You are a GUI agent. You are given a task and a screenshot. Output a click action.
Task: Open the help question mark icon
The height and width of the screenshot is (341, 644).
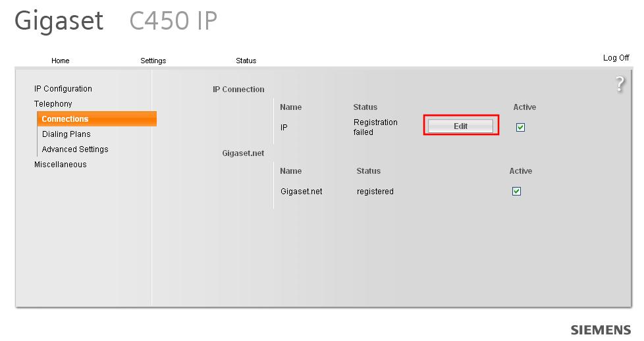point(620,84)
